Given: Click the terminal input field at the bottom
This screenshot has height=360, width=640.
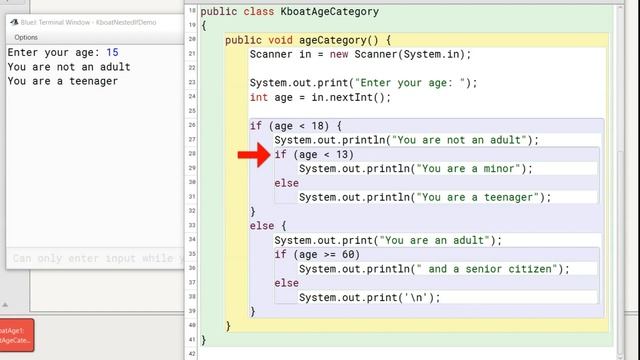Looking at the screenshot, I should (95, 258).
